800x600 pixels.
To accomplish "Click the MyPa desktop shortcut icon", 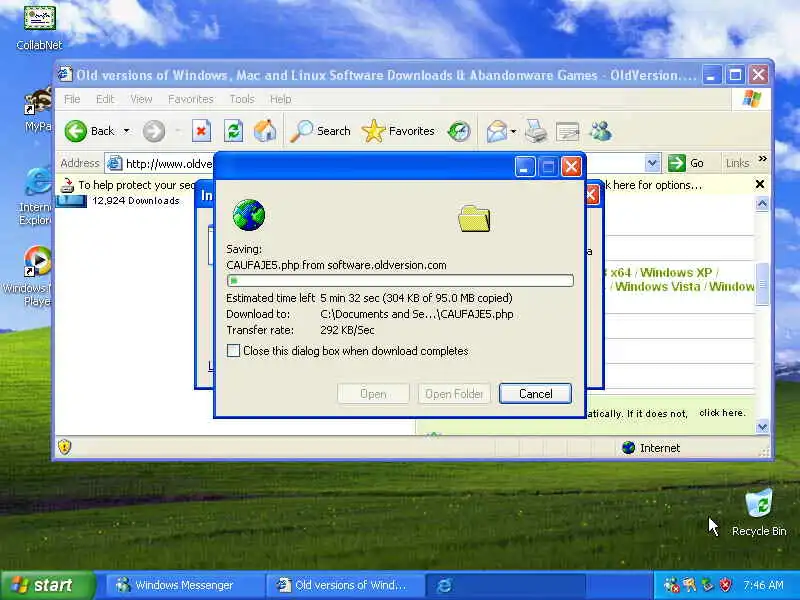I will [x=38, y=111].
